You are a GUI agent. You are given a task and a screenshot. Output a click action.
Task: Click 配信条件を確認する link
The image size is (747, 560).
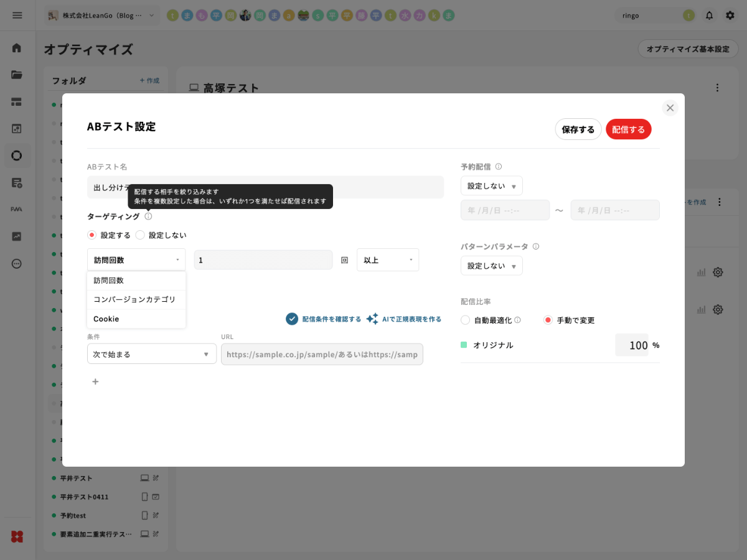[332, 319]
